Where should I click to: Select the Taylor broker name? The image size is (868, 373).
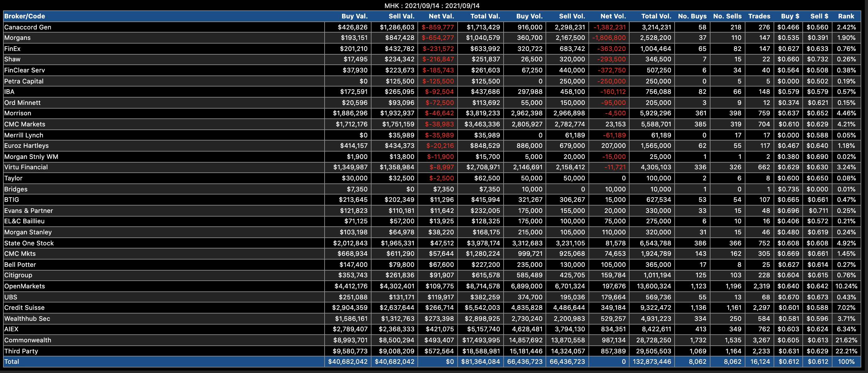click(13, 178)
